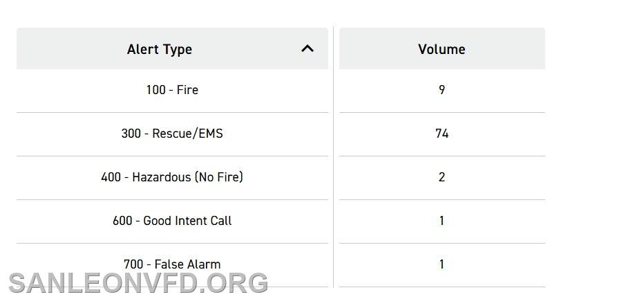The height and width of the screenshot is (299, 644).
Task: Click the Rescue/EMS volume value 74
Action: (442, 134)
